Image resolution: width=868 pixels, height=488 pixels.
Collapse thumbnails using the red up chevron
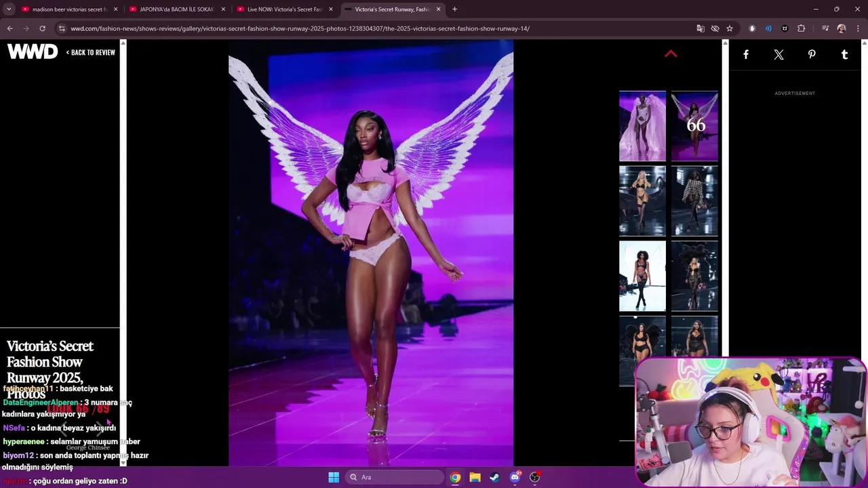(x=671, y=54)
